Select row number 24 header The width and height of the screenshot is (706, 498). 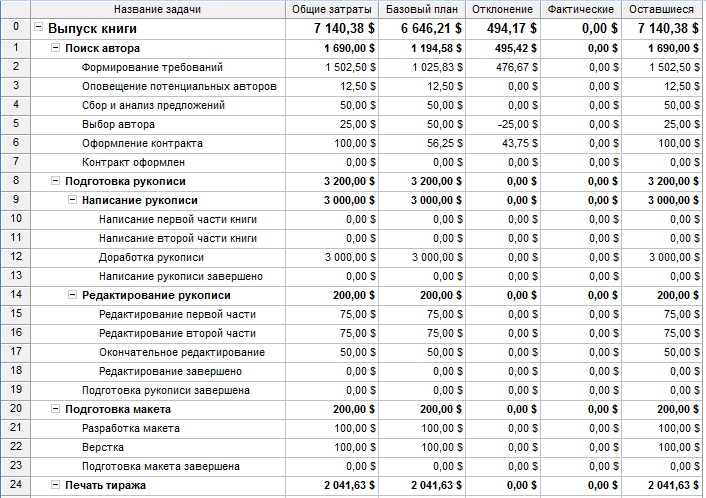pyautogui.click(x=16, y=485)
